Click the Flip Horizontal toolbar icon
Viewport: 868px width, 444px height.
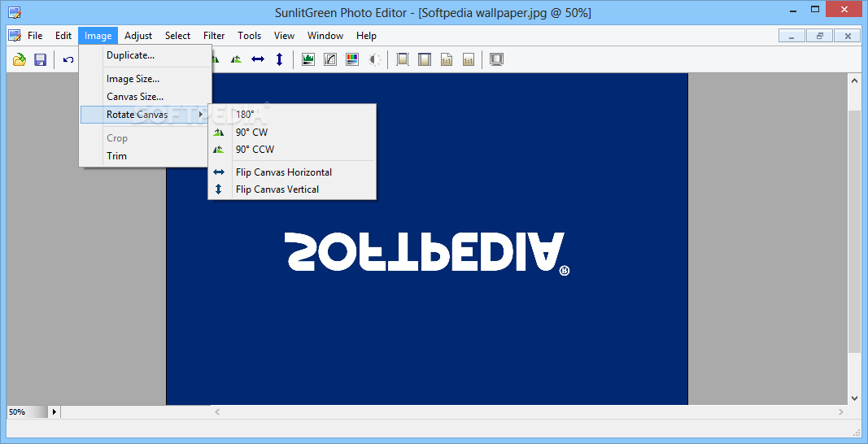point(258,59)
